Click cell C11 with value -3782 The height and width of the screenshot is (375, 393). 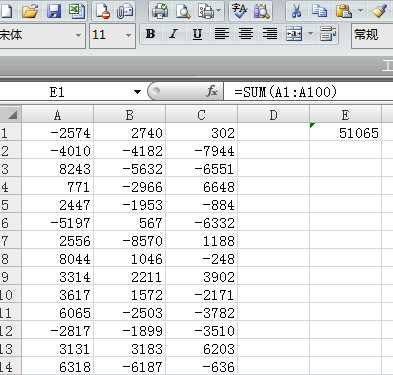pos(202,313)
